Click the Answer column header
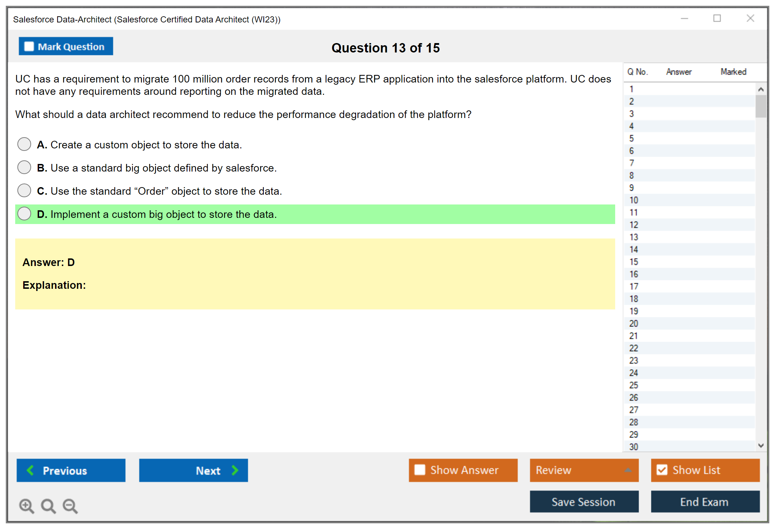 coord(678,72)
